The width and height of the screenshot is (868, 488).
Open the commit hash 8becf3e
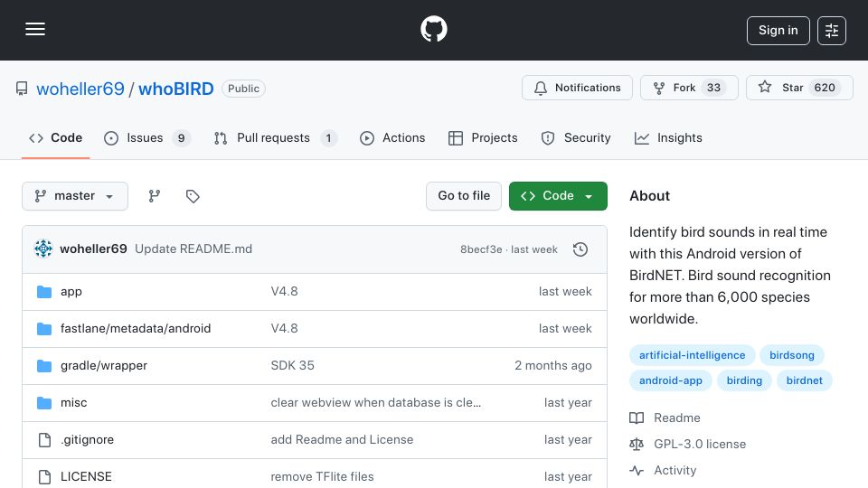[x=481, y=249]
